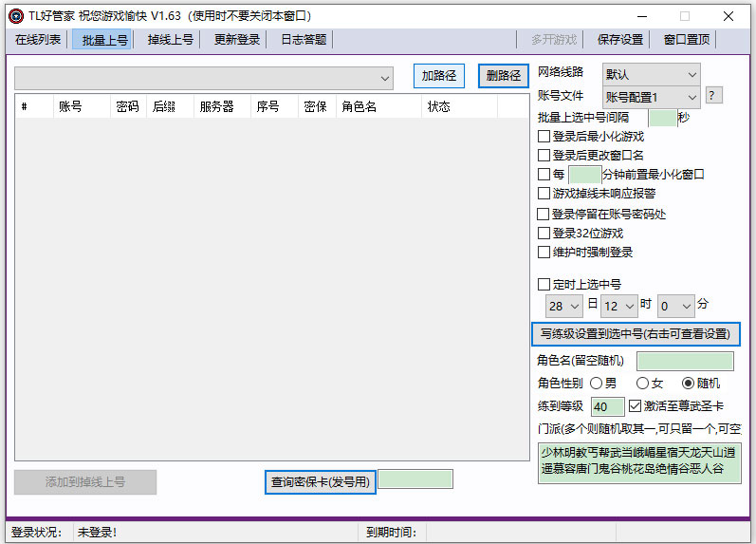Click the 状态 column header

[459, 106]
